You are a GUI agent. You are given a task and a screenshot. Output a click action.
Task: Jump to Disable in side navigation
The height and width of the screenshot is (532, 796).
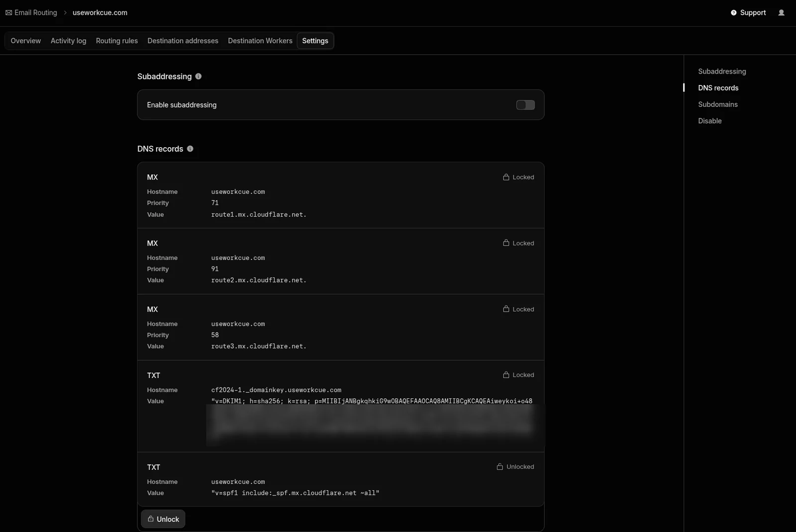[x=709, y=121]
